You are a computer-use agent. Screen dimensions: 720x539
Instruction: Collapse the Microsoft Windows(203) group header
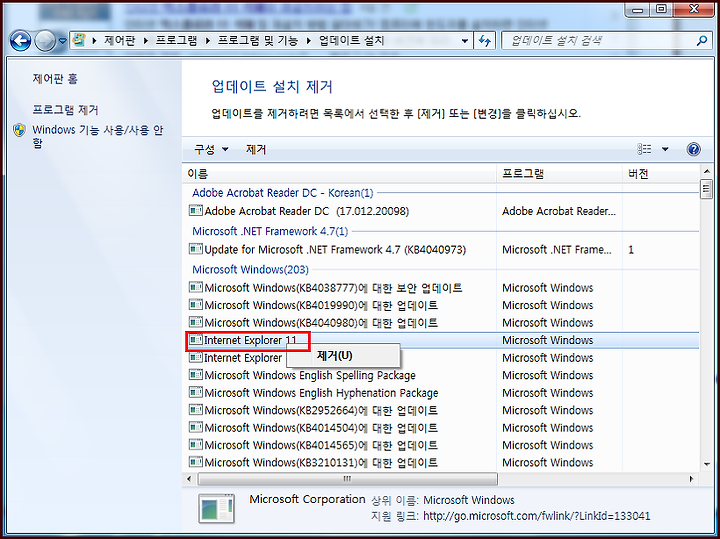point(250,270)
